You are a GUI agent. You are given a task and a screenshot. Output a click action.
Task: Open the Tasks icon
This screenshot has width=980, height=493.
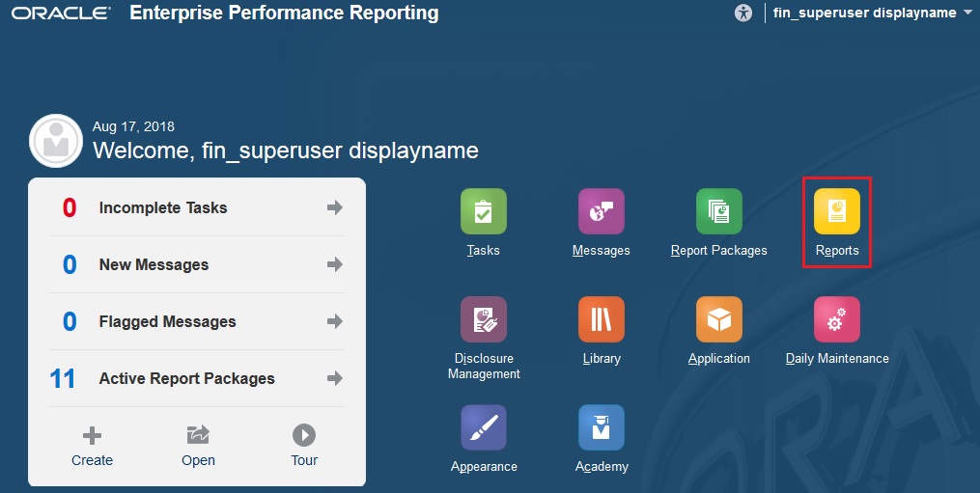pos(483,211)
